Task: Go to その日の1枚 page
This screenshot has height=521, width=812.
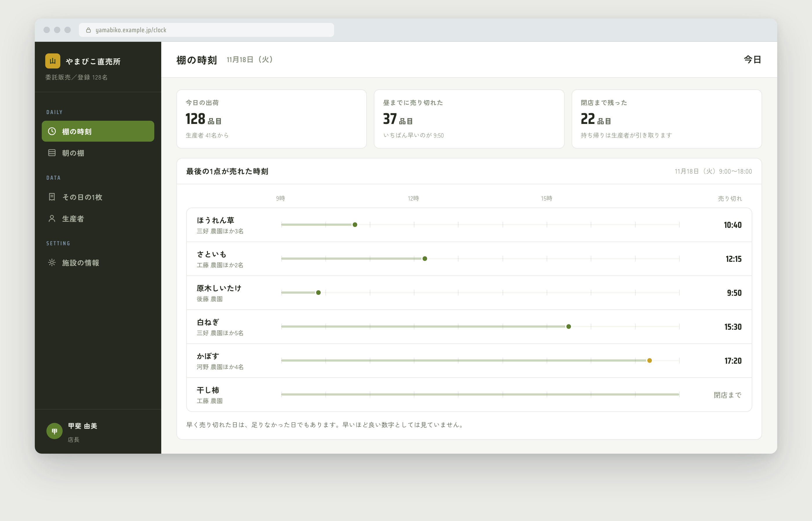Action: [98, 197]
